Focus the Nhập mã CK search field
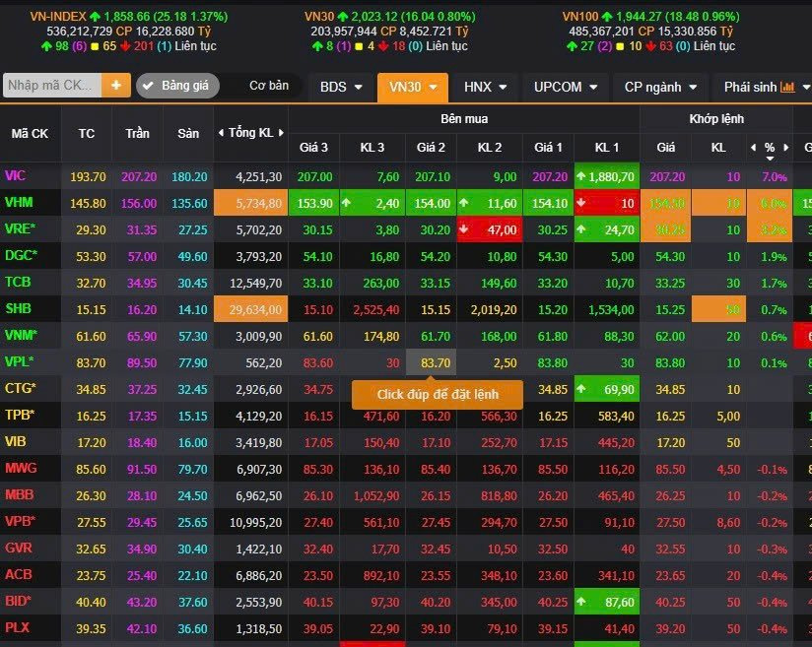812x647 pixels. click(x=51, y=86)
